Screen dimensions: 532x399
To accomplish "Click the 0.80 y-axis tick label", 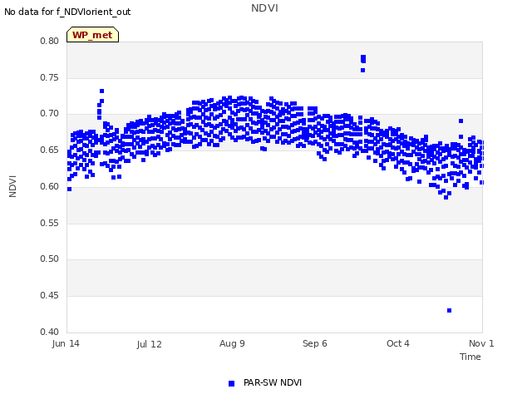I will (49, 41).
